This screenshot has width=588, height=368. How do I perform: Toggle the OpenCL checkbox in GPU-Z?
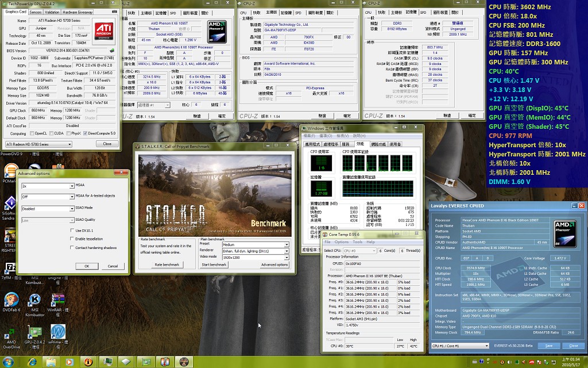point(32,133)
